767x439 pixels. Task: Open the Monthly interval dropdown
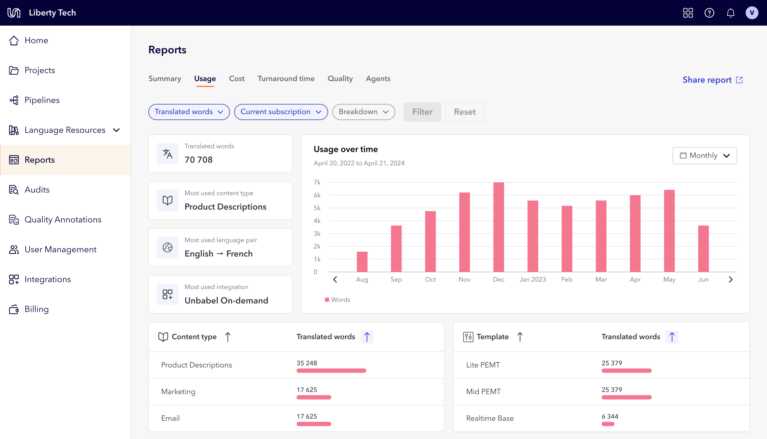click(705, 155)
